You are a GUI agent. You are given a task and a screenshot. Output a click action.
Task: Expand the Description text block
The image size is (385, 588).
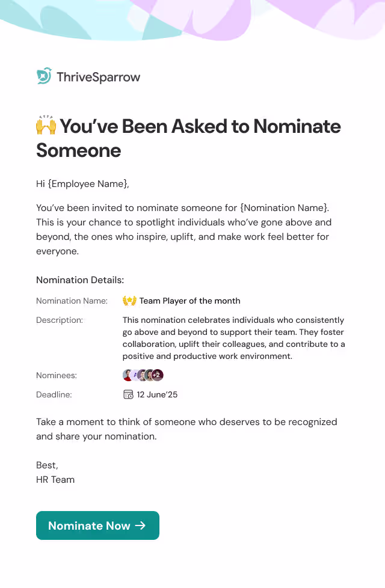[x=233, y=338]
